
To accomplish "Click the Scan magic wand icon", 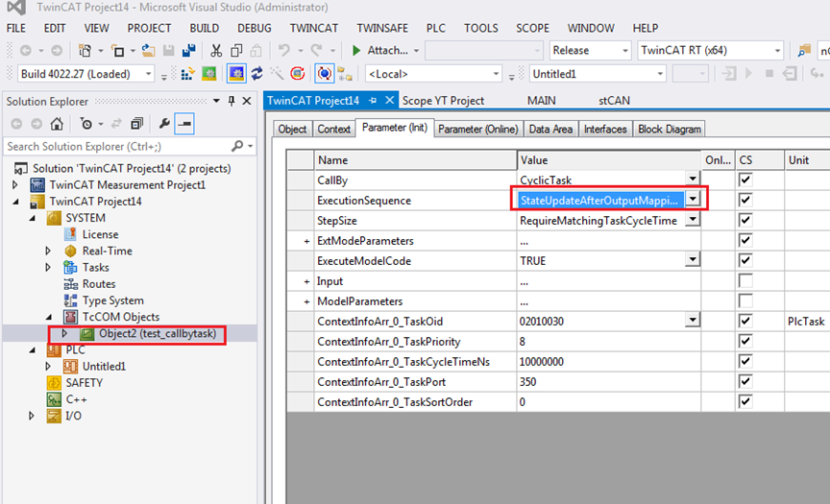I will pyautogui.click(x=277, y=74).
